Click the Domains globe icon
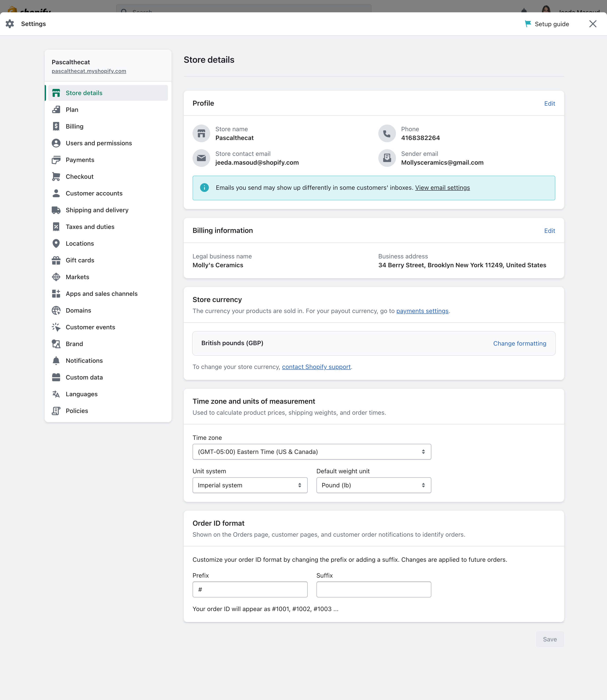Viewport: 607px width, 700px height. pyautogui.click(x=56, y=310)
